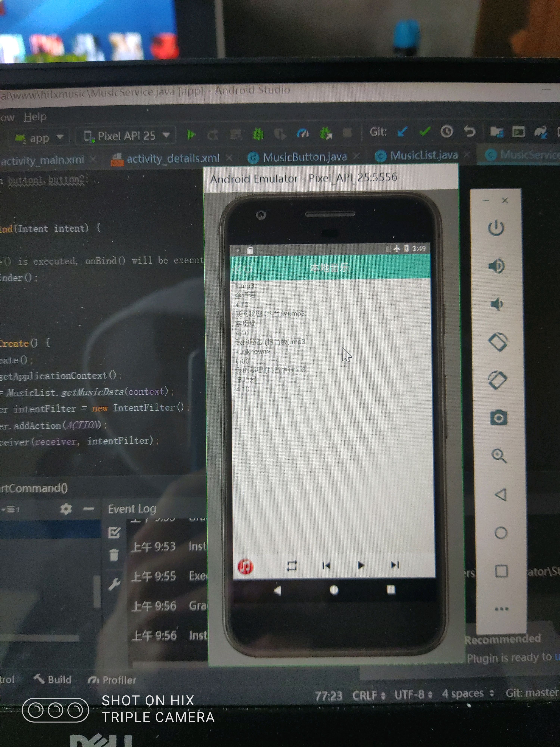This screenshot has width=560, height=747.
Task: Click Git revert undo arrow
Action: pyautogui.click(x=469, y=131)
